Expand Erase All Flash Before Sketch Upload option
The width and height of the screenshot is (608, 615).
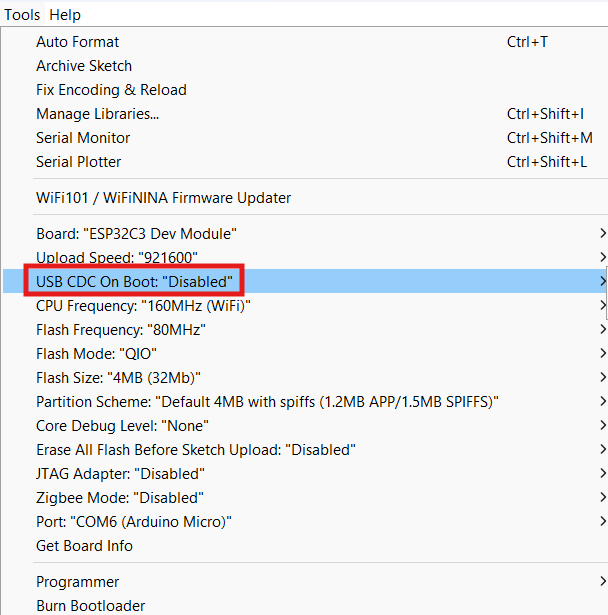pos(196,450)
